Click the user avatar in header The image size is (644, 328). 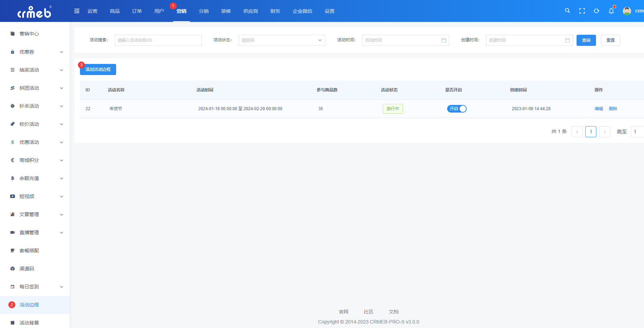(x=627, y=11)
